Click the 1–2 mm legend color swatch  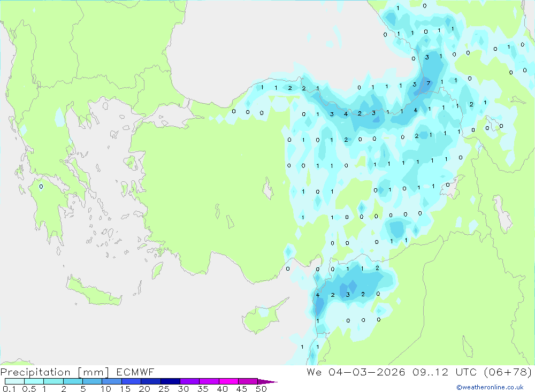[53, 381]
